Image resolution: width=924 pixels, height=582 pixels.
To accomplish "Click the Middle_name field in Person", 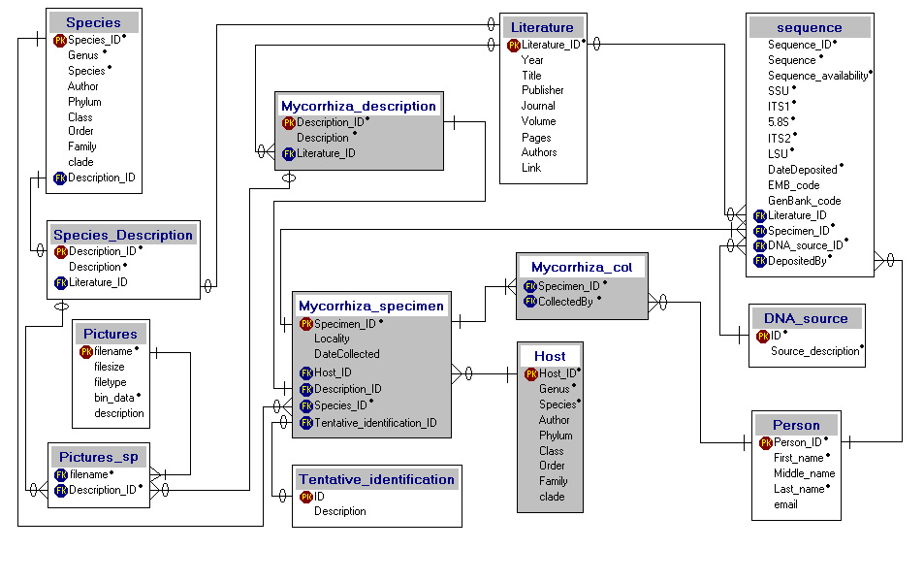I will [x=805, y=473].
